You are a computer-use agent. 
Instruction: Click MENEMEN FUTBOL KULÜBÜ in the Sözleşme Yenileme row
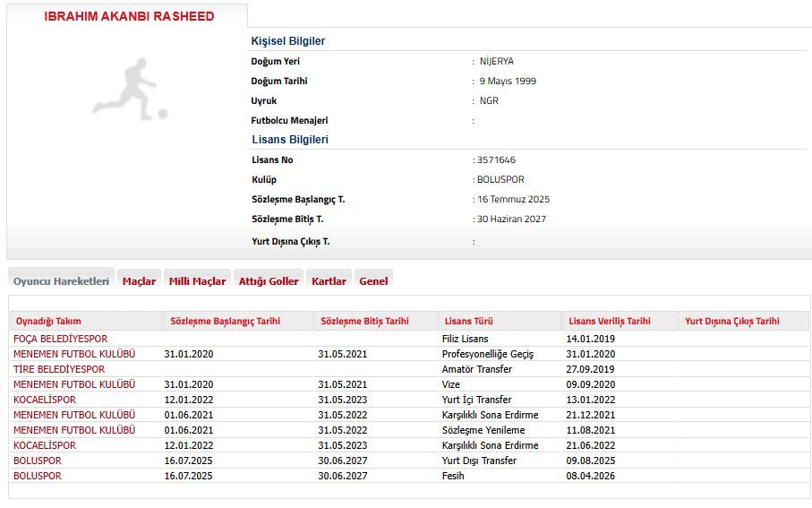tap(74, 430)
